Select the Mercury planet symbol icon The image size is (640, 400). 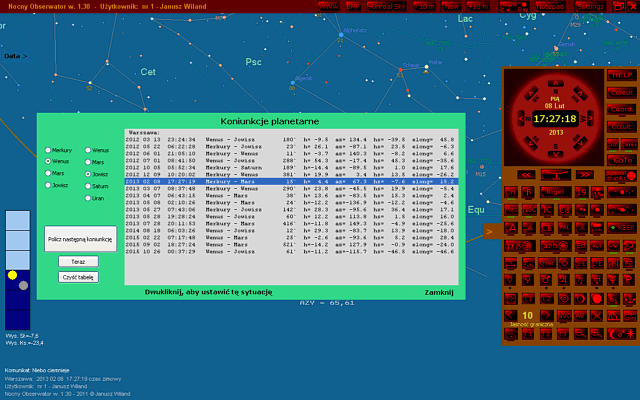tap(510, 280)
